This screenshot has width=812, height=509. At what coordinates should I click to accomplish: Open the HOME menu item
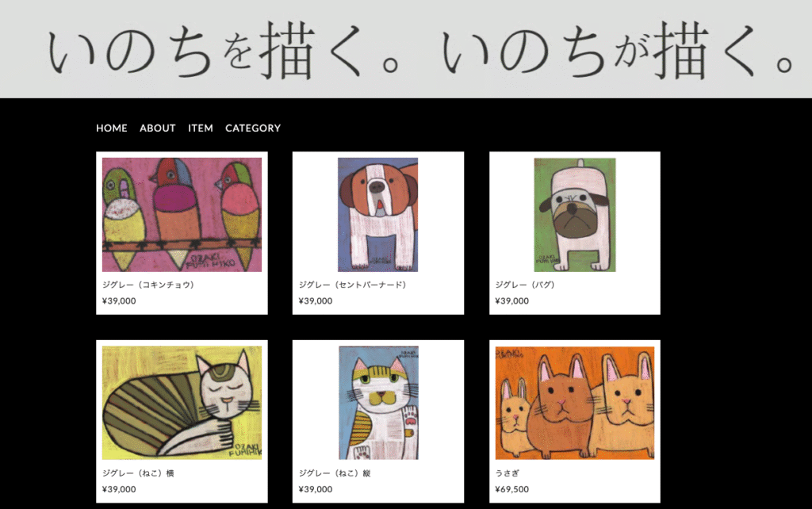pos(111,128)
